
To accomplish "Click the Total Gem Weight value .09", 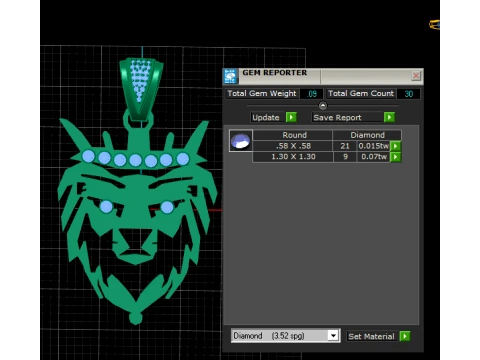I will tap(312, 94).
